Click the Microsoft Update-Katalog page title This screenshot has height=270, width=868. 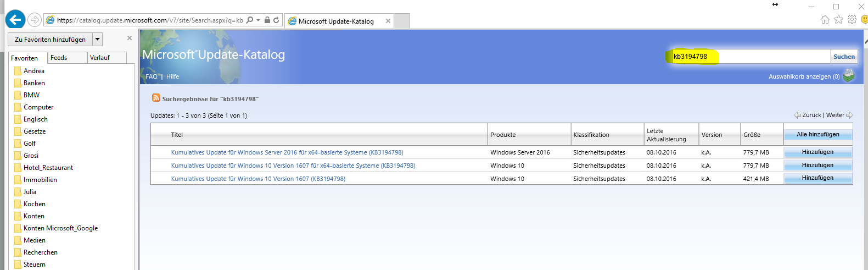pyautogui.click(x=214, y=54)
